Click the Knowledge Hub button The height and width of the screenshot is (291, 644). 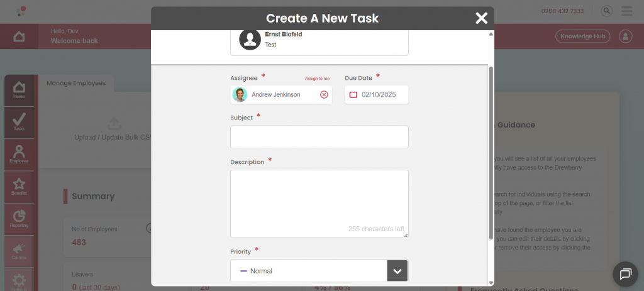coord(582,36)
